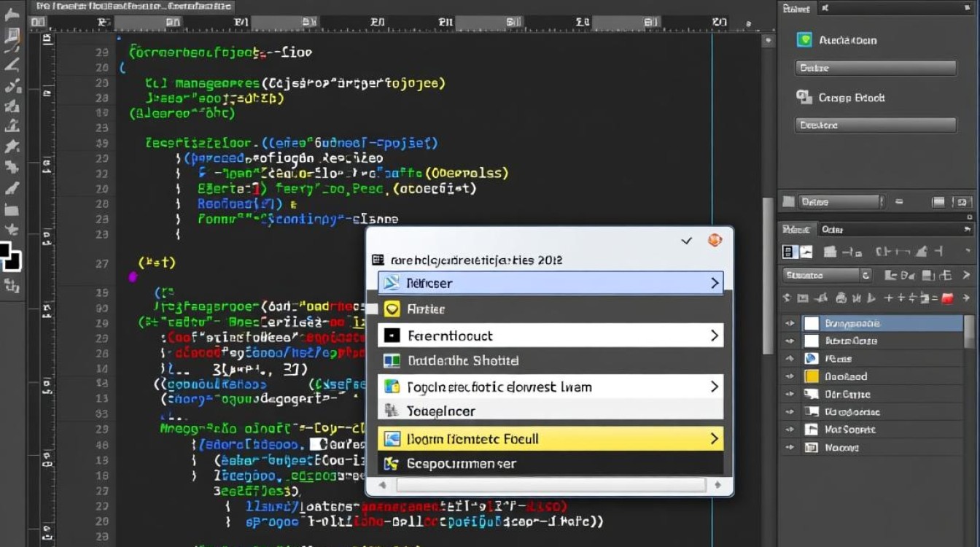
Task: Expand the yellow highlighted item's submenu arrow
Action: click(715, 438)
